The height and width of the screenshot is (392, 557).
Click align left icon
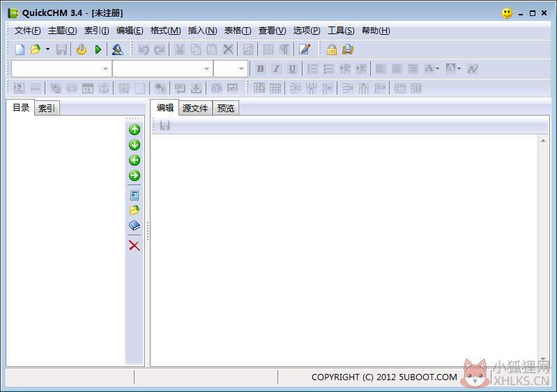[x=381, y=69]
